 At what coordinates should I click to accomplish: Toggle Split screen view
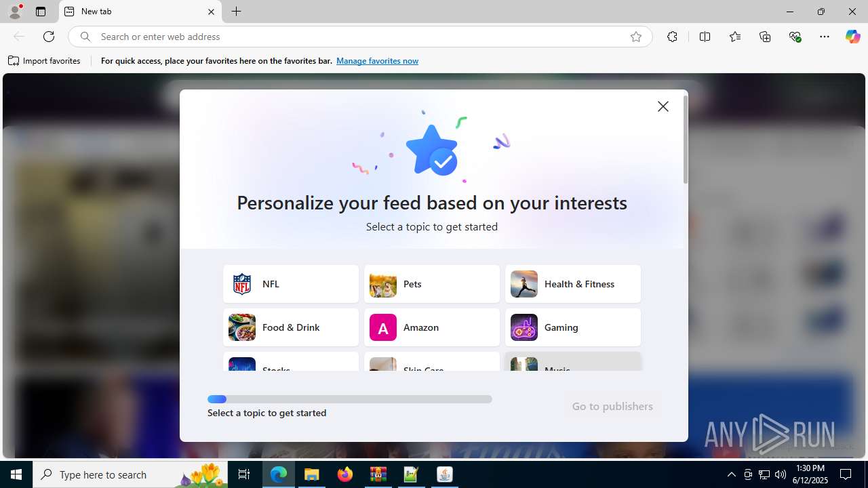(x=705, y=37)
